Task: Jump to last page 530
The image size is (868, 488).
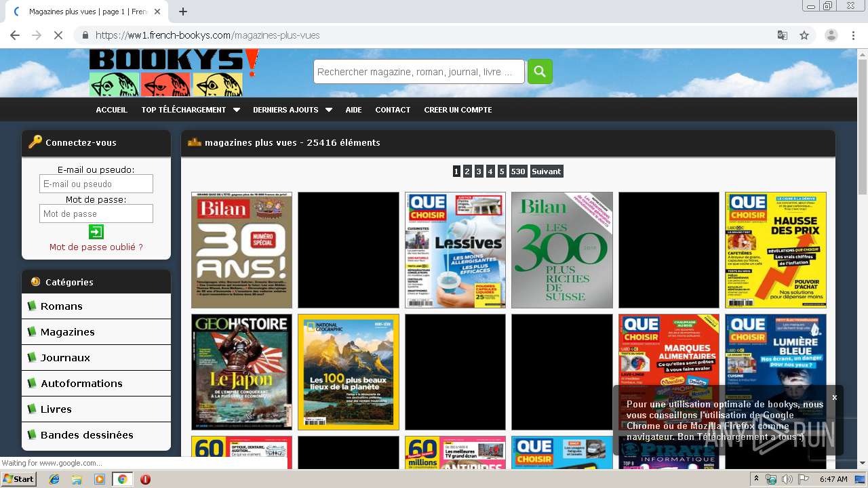Action: [518, 171]
